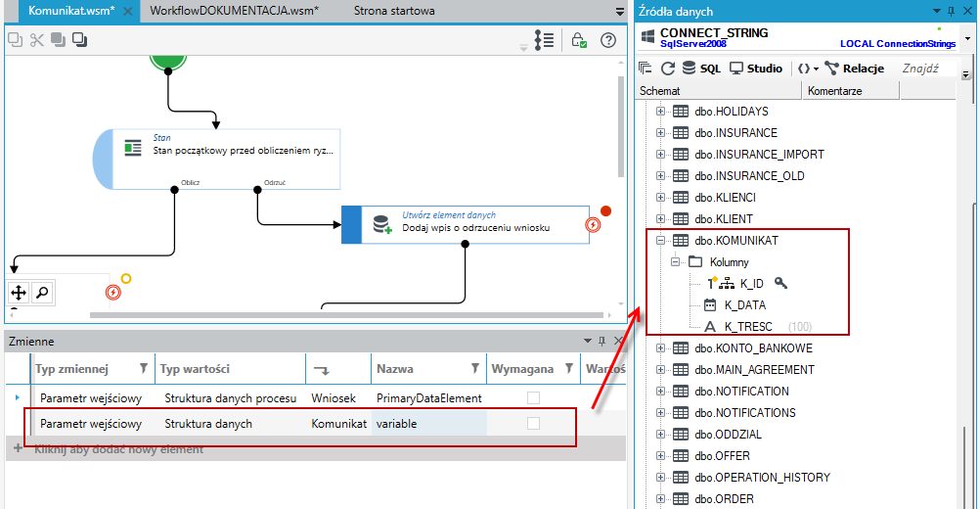
Task: Close the Komunikat.wsm tab
Action: click(x=127, y=11)
